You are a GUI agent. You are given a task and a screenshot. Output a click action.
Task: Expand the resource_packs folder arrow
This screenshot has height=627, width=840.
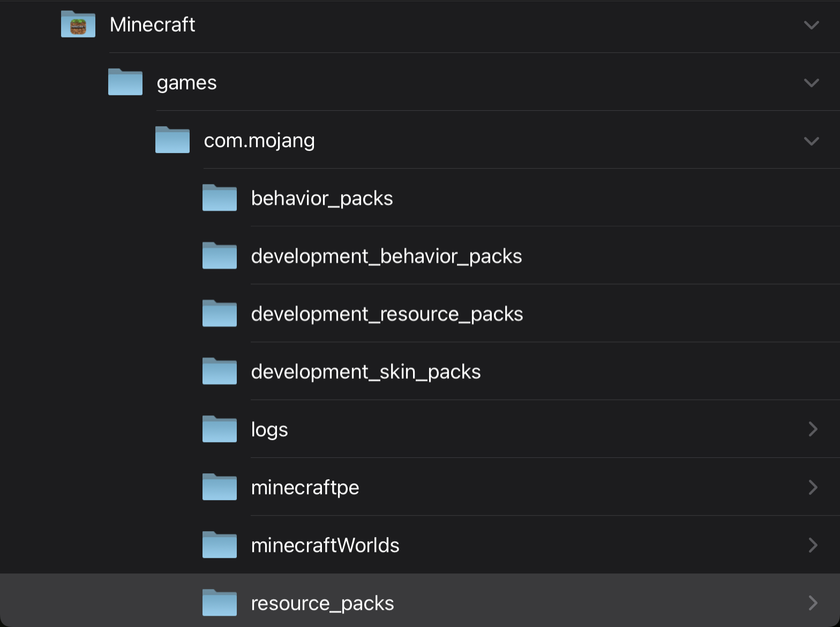813,602
